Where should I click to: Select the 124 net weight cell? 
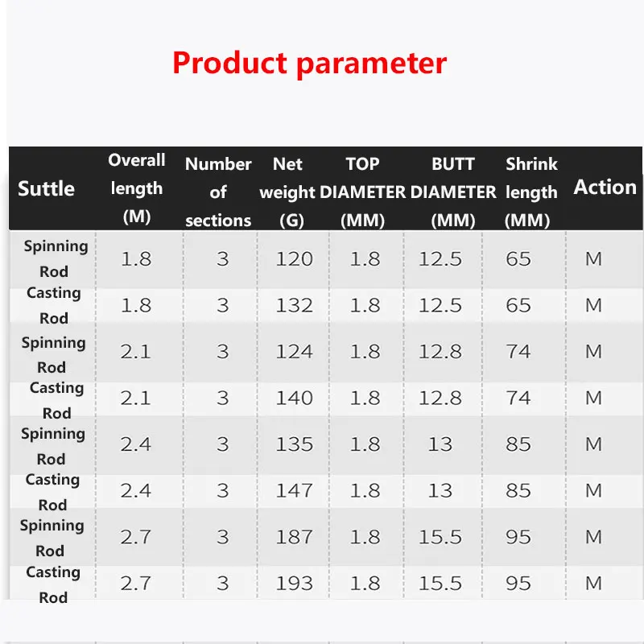pos(294,352)
